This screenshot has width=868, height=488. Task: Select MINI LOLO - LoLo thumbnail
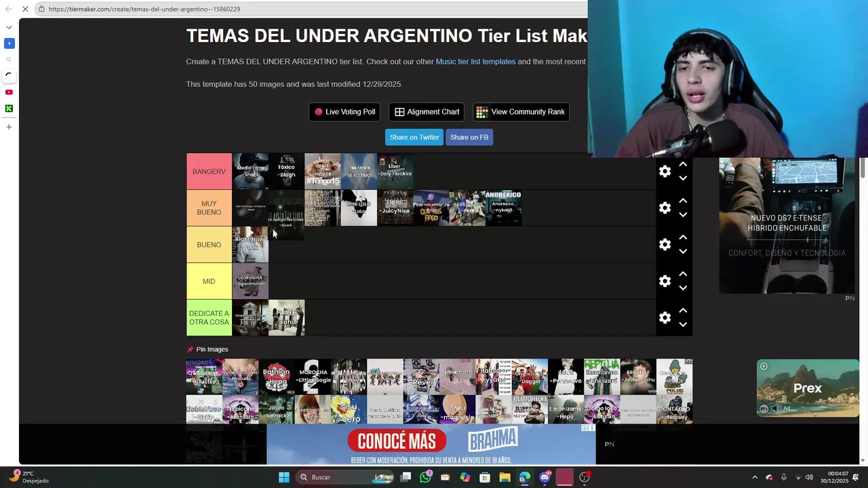[x=359, y=208]
